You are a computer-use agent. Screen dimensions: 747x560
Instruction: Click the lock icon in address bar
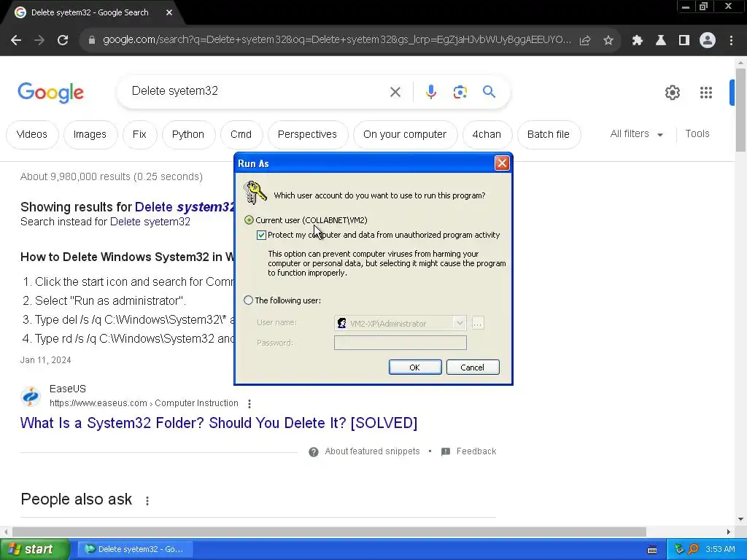[92, 41]
